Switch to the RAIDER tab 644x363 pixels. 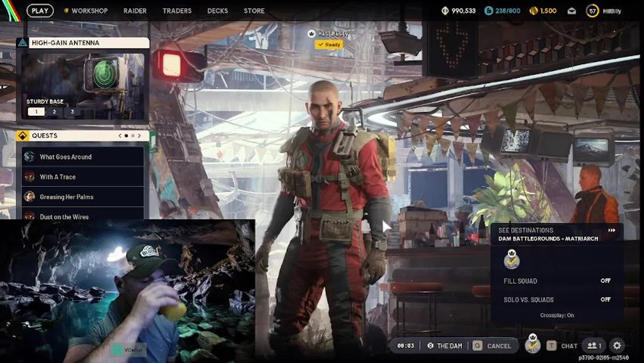click(x=135, y=11)
